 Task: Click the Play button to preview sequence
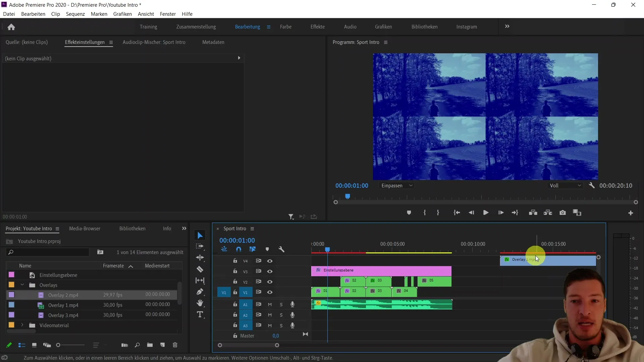[486, 213]
